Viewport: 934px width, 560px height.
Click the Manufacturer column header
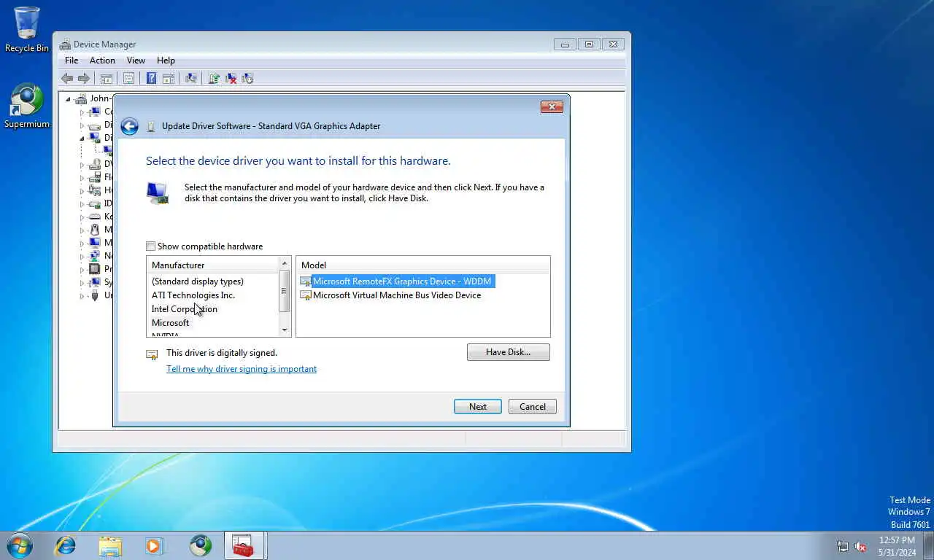tap(212, 265)
